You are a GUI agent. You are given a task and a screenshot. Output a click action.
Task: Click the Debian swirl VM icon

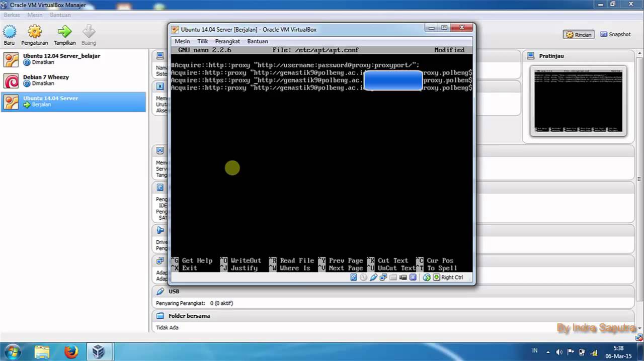click(x=11, y=81)
